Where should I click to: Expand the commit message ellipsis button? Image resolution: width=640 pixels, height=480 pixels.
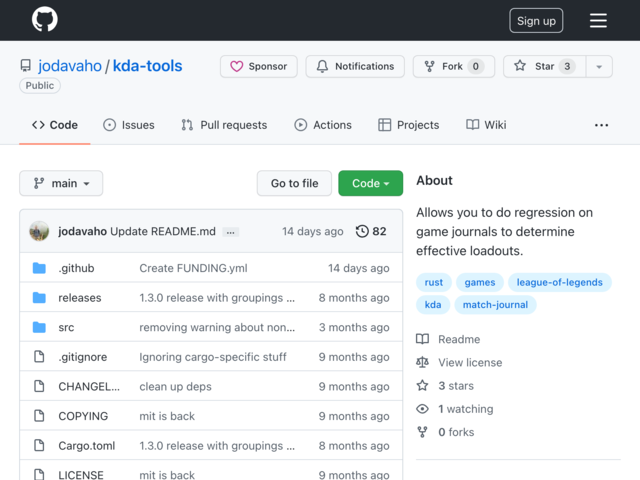tap(231, 232)
